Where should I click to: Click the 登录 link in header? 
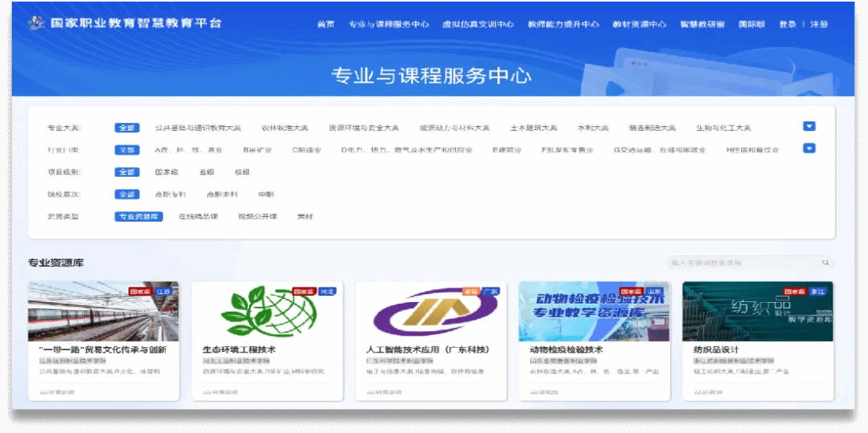787,24
